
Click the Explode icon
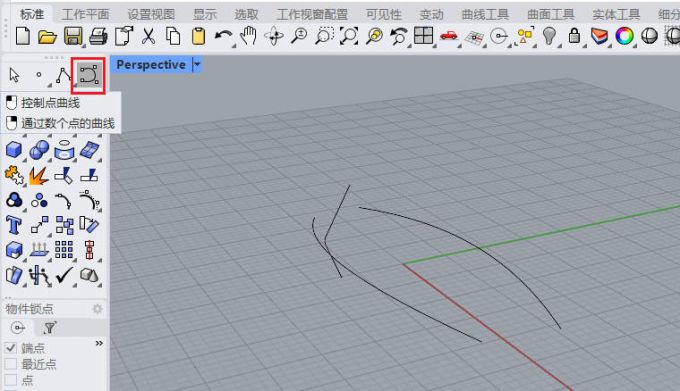point(39,176)
